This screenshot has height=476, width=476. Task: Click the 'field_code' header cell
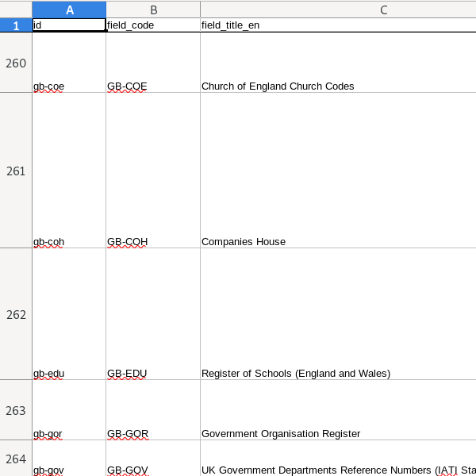pos(153,25)
